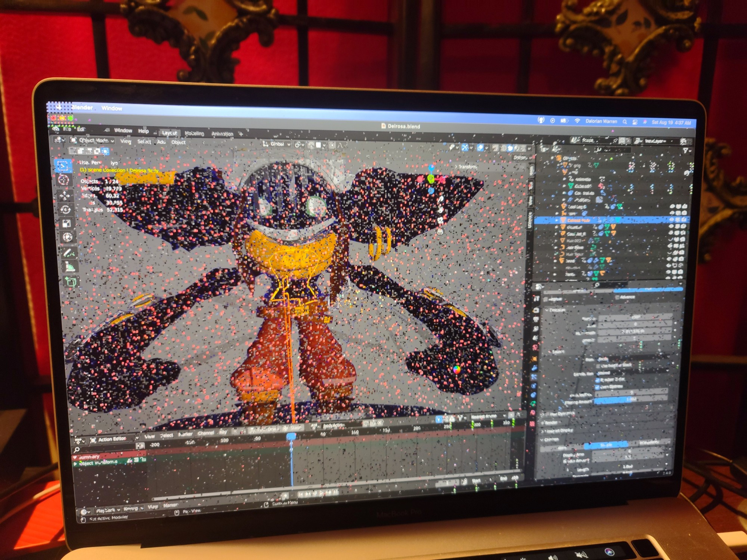Viewport: 747px width, 560px height.
Task: Open the Object Mode dropdown
Action: point(92,140)
